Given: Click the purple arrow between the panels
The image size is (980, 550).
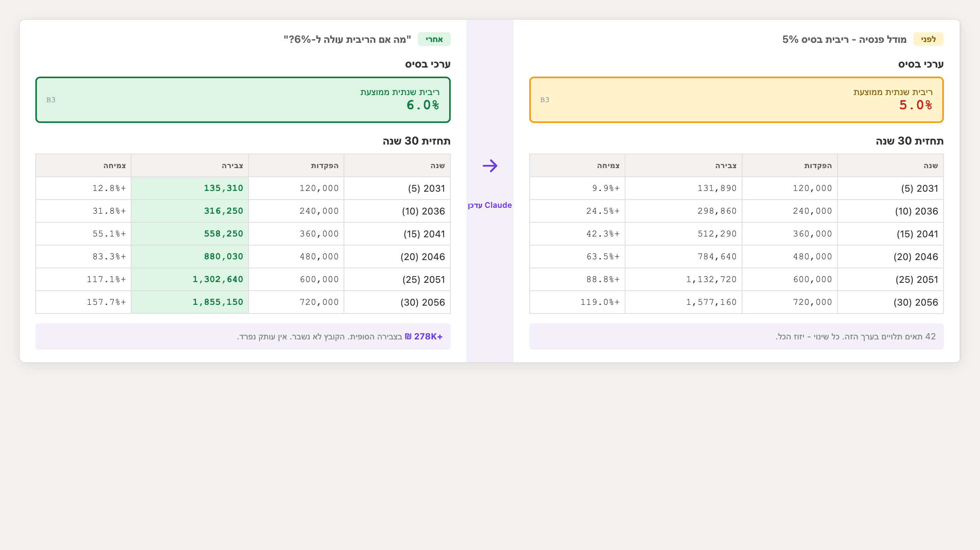Looking at the screenshot, I should (490, 166).
